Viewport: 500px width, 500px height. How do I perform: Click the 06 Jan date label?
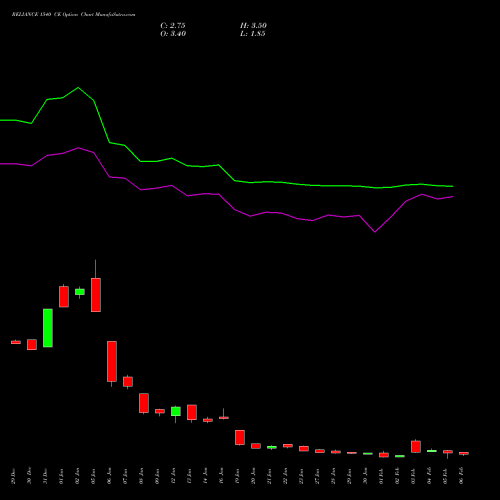tap(109, 476)
